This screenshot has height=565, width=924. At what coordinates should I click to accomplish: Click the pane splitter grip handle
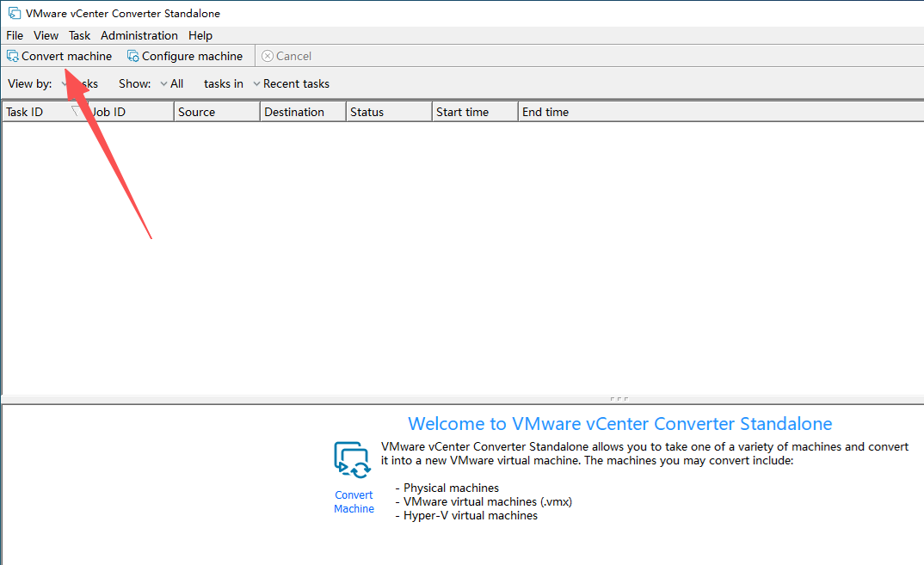[618, 399]
